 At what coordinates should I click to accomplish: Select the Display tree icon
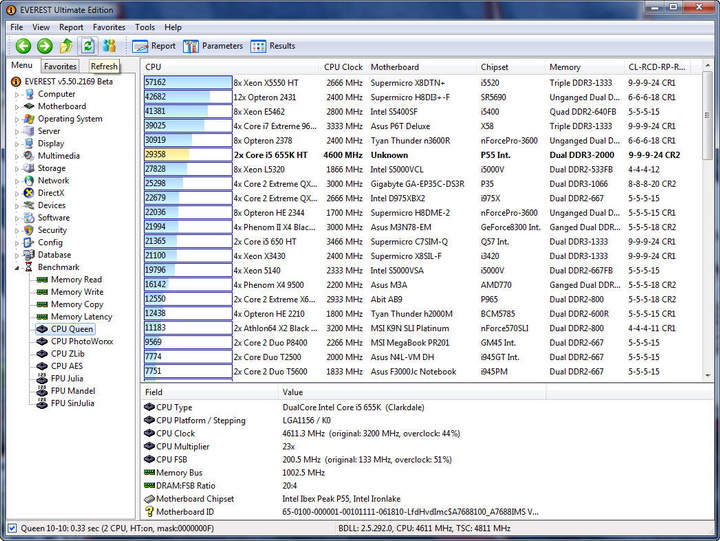click(x=29, y=144)
